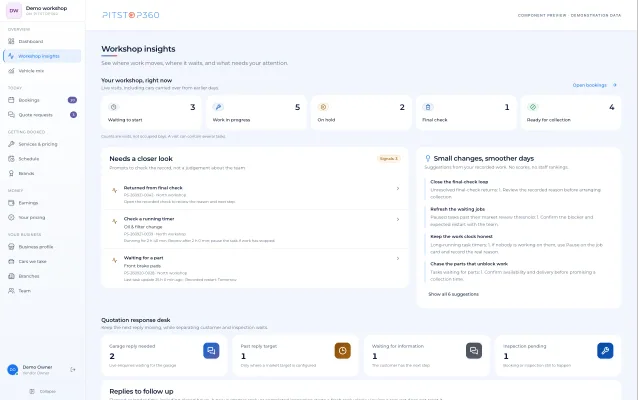
Task: Click the Your pricing icon
Action: coord(11,218)
